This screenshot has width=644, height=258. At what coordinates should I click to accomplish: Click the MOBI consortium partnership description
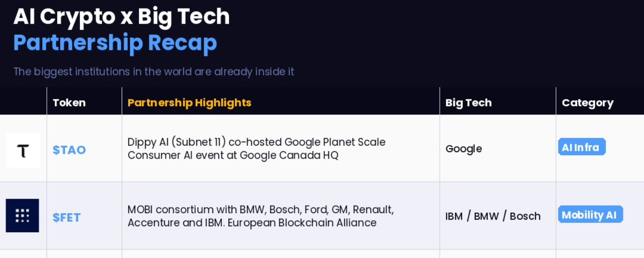tap(260, 210)
